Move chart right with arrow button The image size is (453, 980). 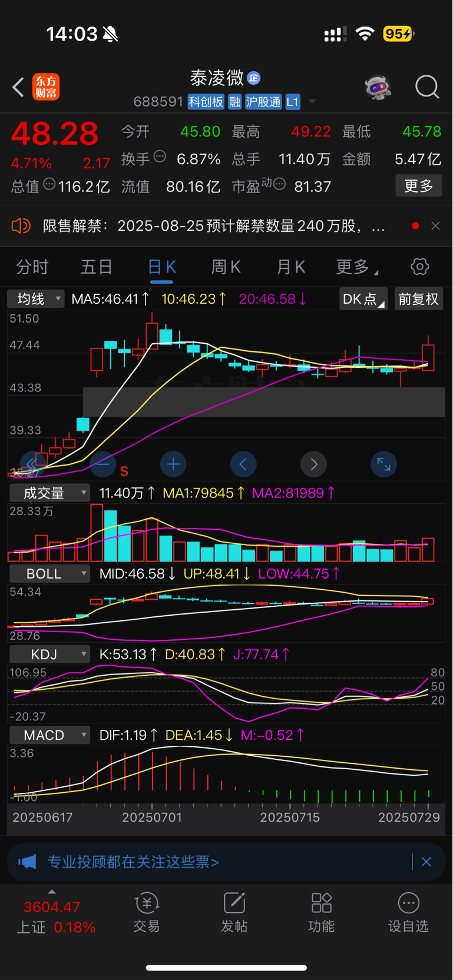[x=313, y=464]
